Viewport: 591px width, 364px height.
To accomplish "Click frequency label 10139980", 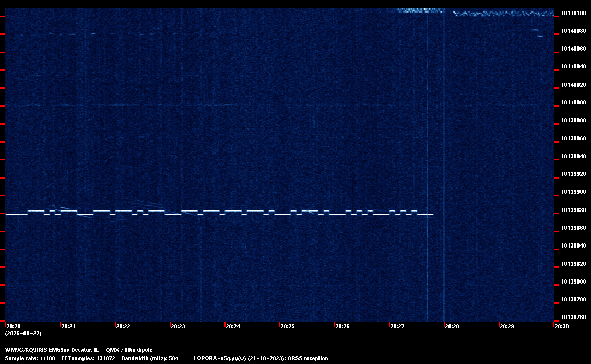I will click(x=574, y=120).
